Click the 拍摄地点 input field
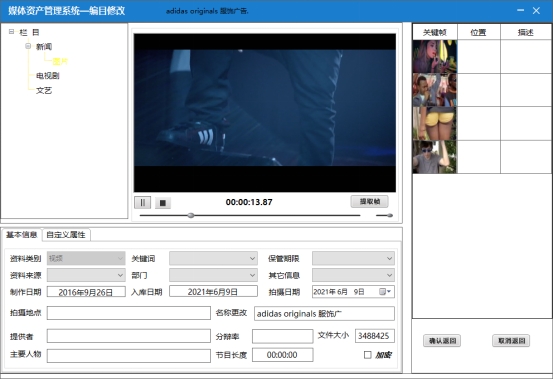 point(129,313)
